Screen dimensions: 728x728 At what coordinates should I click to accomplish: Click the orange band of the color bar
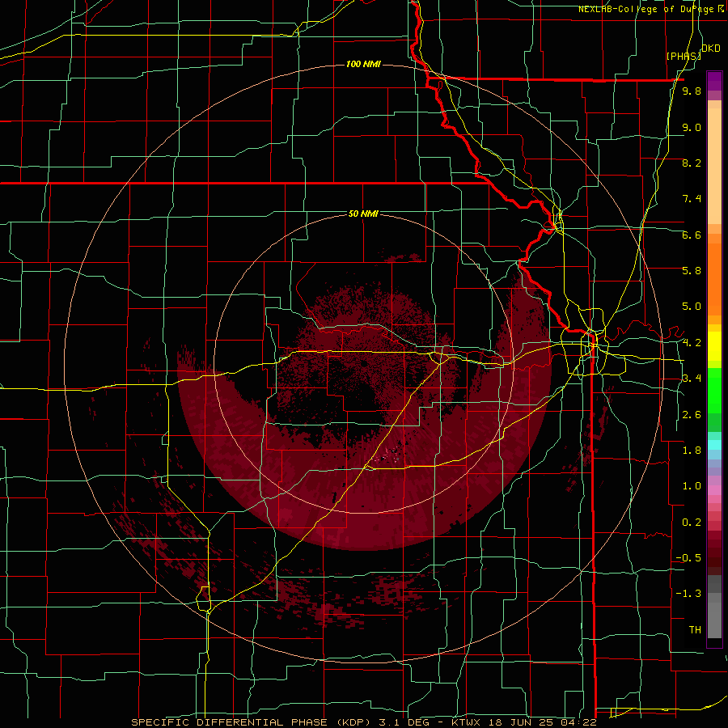(x=714, y=274)
